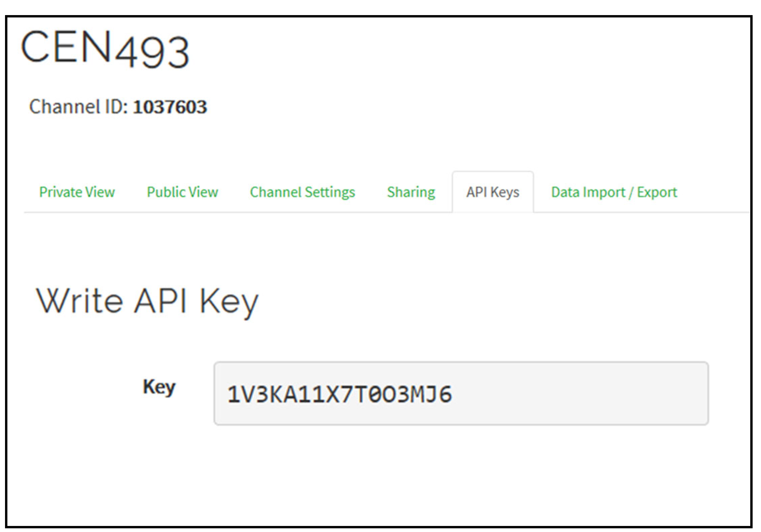
Task: Click the Channel ID number 1037603
Action: click(170, 107)
